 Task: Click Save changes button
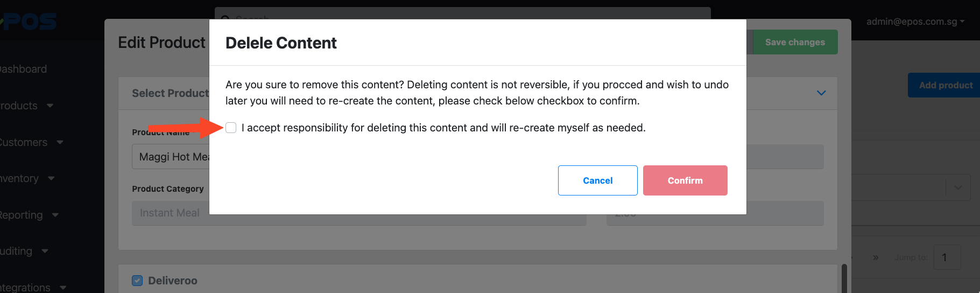pyautogui.click(x=795, y=42)
